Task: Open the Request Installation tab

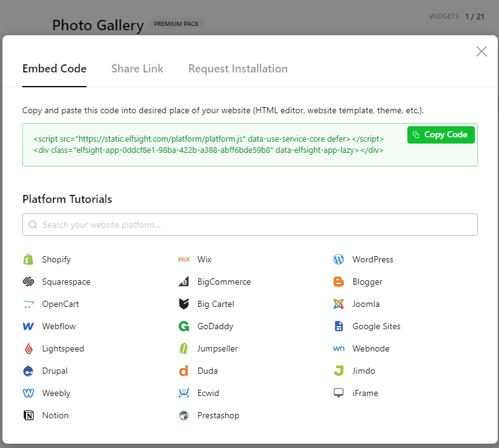Action: click(238, 69)
